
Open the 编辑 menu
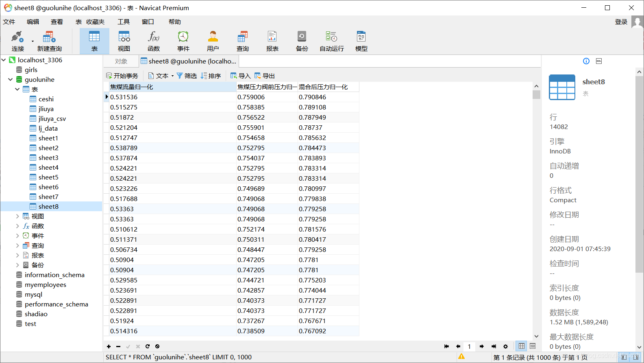click(33, 22)
